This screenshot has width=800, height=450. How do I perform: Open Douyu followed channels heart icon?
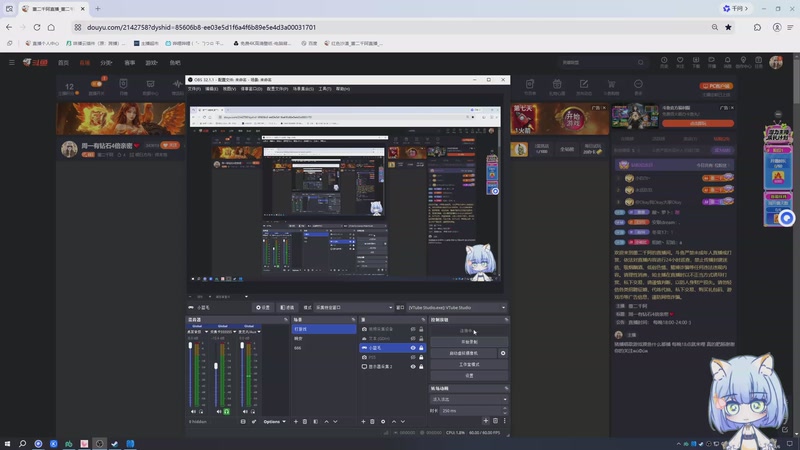[680, 62]
